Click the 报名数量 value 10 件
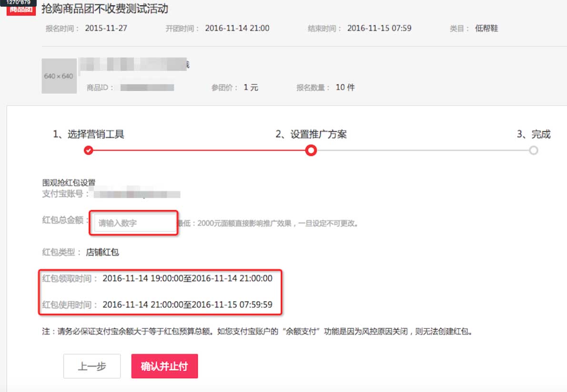 345,87
